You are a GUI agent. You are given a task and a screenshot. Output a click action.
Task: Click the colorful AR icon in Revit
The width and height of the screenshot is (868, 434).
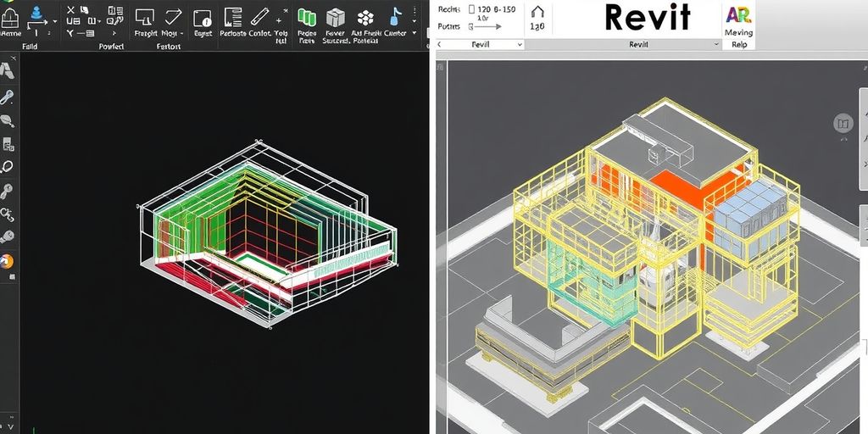[x=738, y=15]
